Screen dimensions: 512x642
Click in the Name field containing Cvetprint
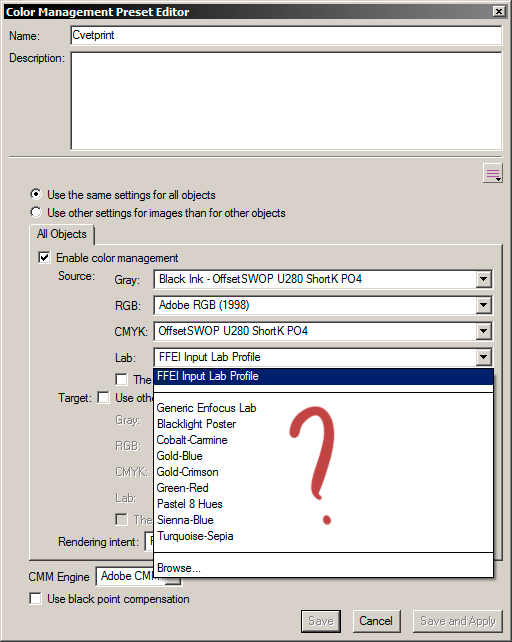pyautogui.click(x=286, y=35)
